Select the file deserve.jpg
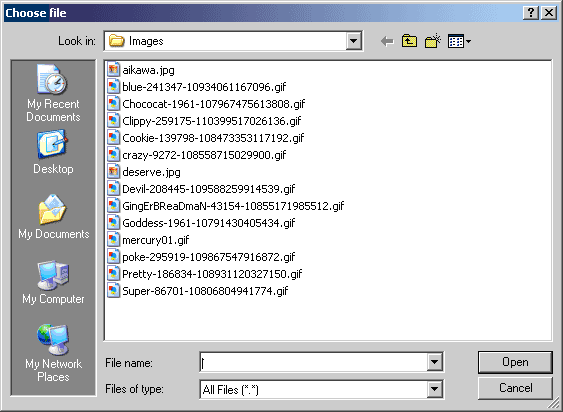563x412 pixels. click(x=144, y=172)
